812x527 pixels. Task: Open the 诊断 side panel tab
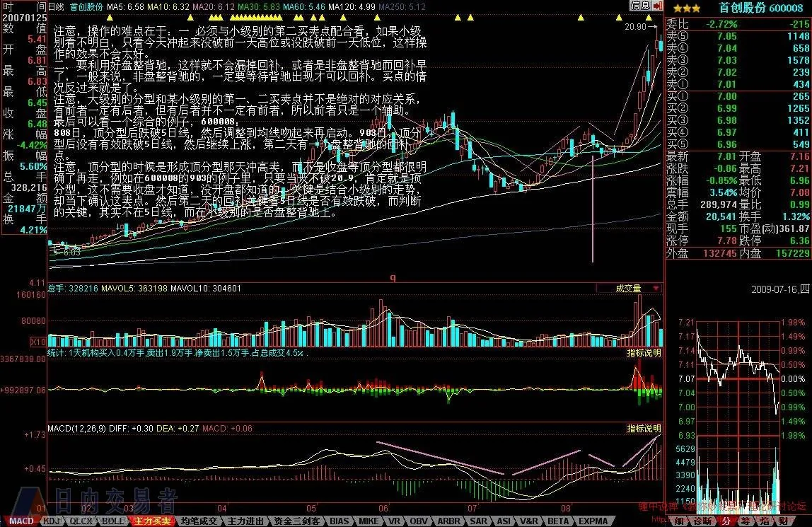coord(703,521)
